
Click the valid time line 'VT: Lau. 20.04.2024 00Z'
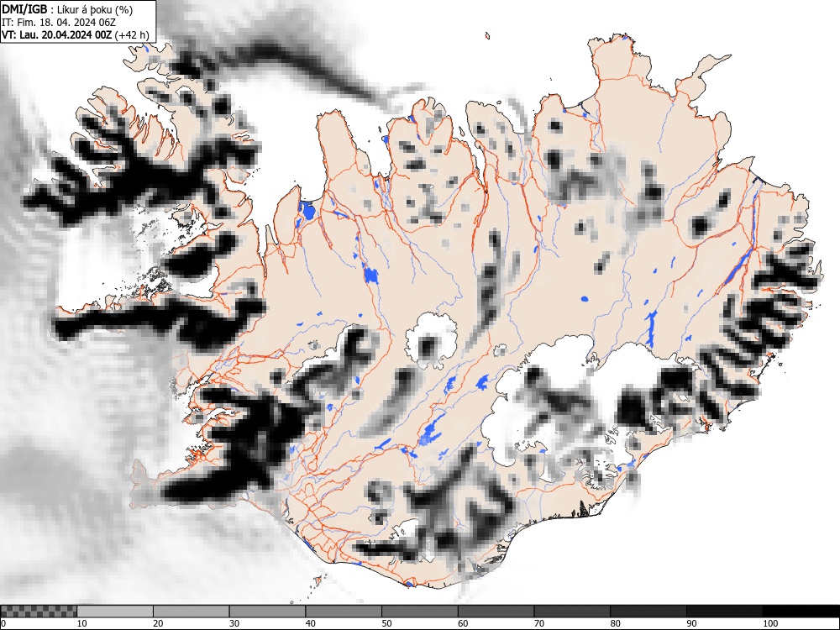[57, 34]
